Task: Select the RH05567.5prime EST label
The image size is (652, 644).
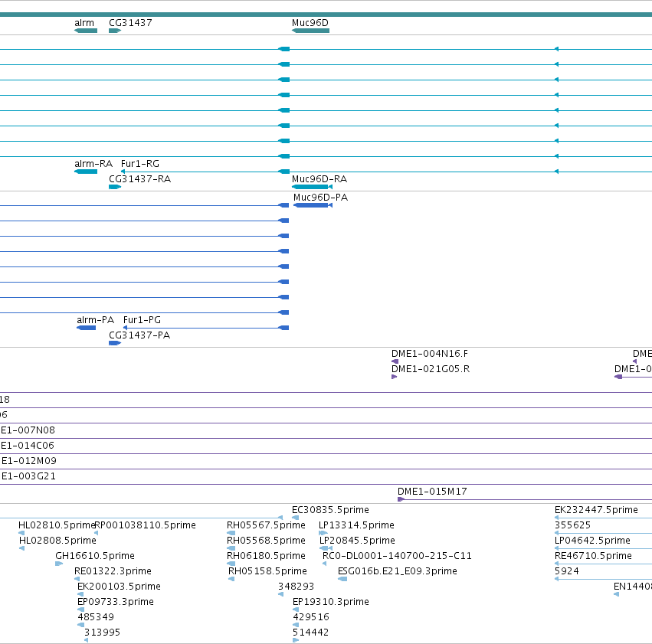Action: pos(266,525)
